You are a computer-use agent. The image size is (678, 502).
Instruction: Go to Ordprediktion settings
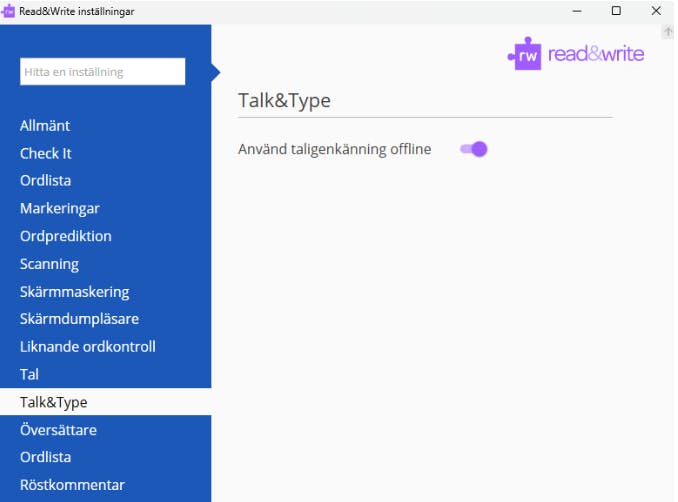(x=66, y=236)
